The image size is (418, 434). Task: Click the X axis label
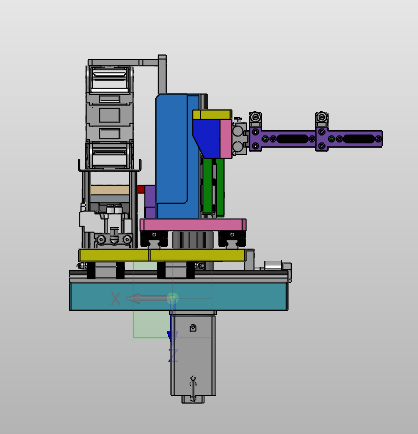[x=115, y=299]
